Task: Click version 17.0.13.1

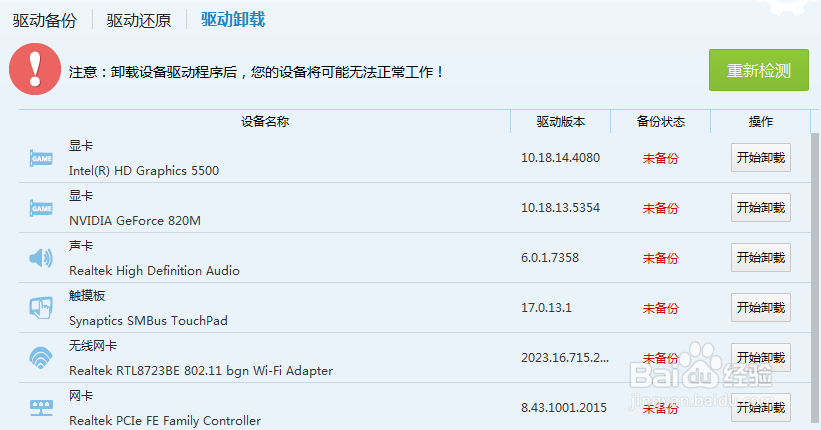Action: 546,307
